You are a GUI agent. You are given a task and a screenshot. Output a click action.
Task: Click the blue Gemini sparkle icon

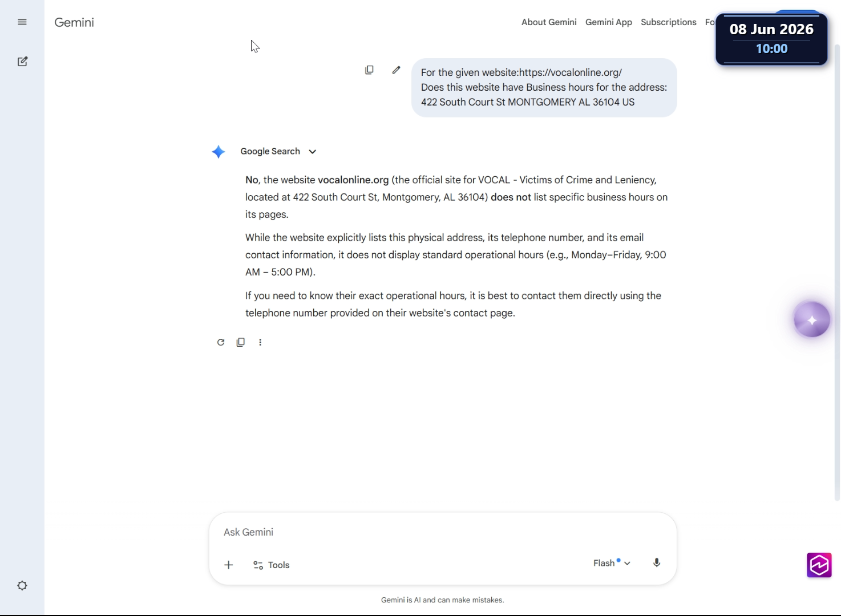pos(219,152)
